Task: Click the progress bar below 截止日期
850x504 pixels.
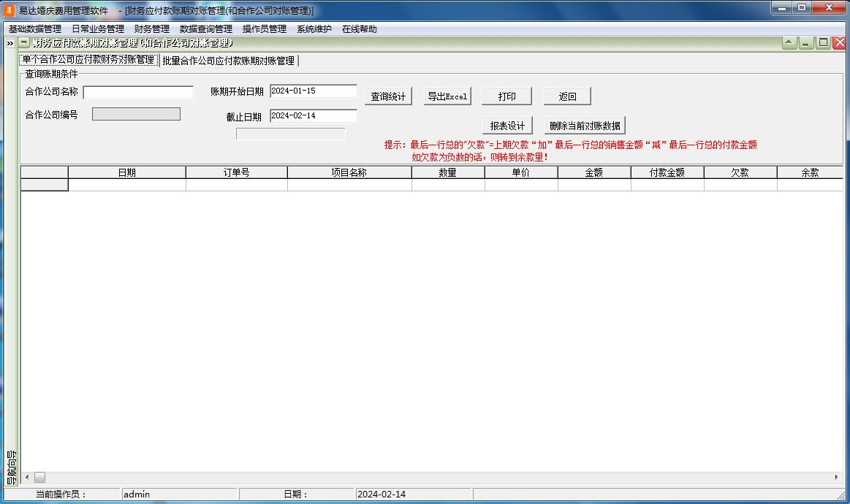Action: [x=291, y=134]
